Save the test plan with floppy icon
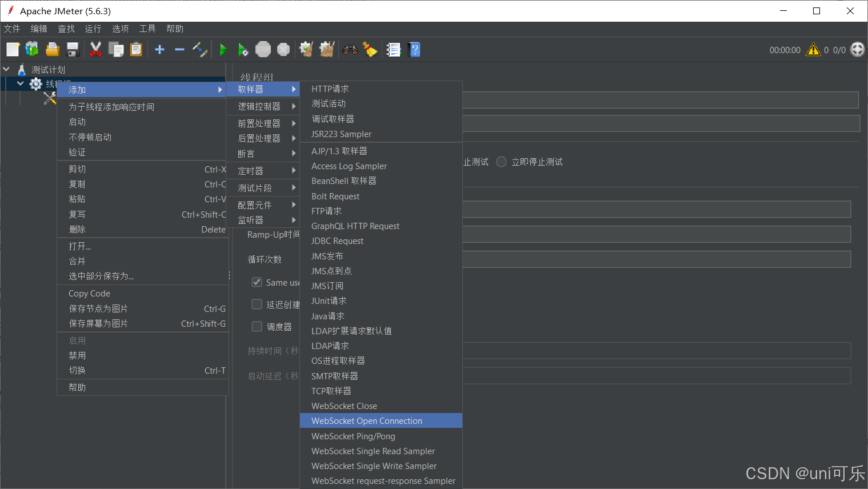 (x=73, y=50)
